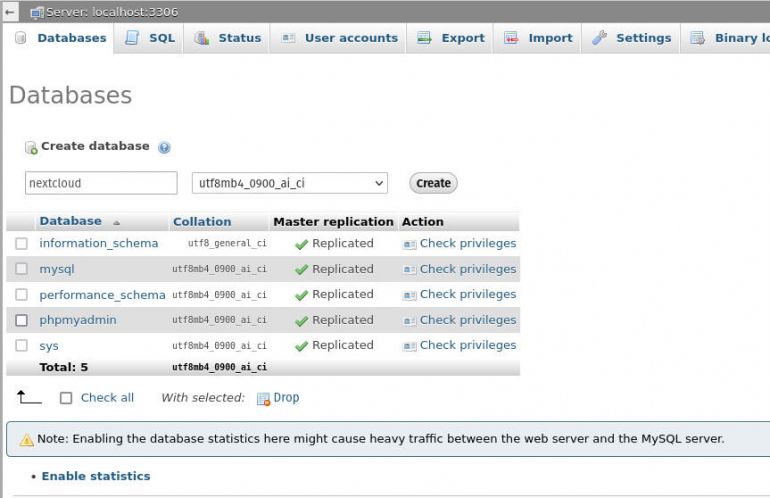Image resolution: width=770 pixels, height=498 pixels.
Task: Click the Export tab icon
Action: tap(424, 38)
